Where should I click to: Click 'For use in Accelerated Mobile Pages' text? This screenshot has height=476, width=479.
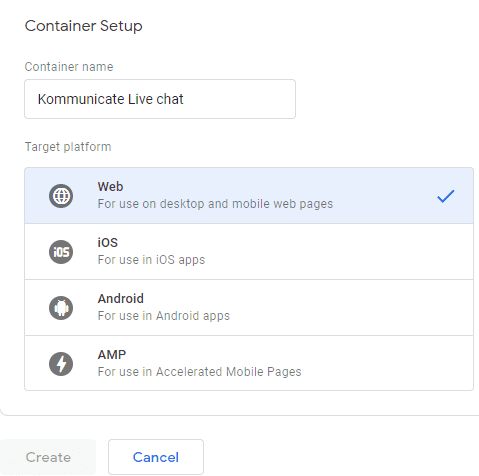tap(199, 372)
